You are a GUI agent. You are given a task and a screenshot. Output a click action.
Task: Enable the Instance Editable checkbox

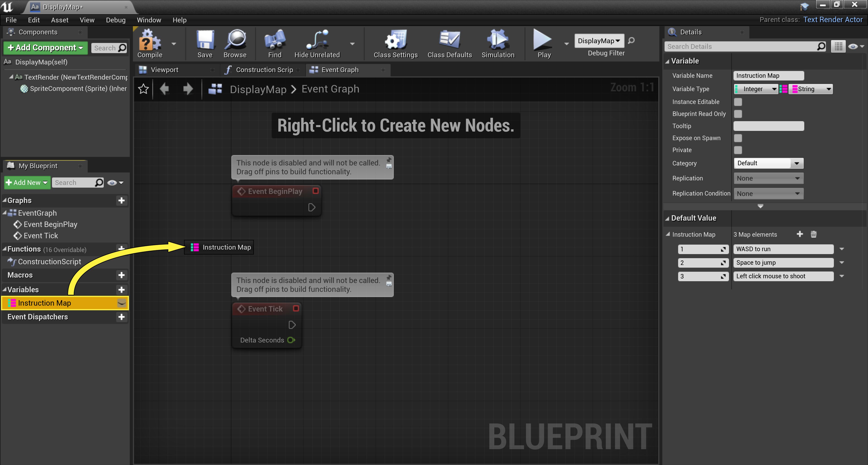pyautogui.click(x=738, y=102)
